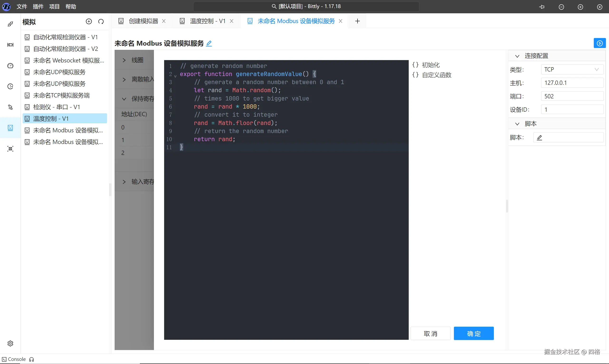609x364 pixels.
Task: Collapse the 连接配置 section
Action: pyautogui.click(x=517, y=56)
